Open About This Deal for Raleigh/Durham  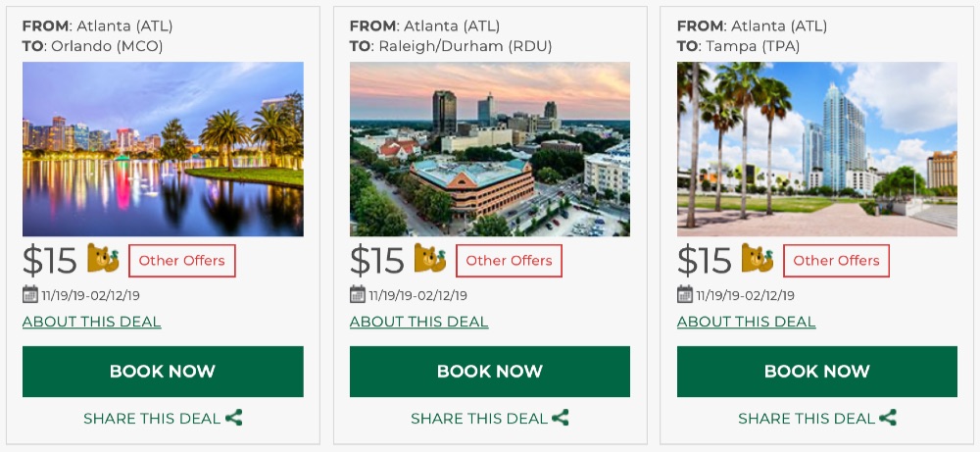point(419,322)
